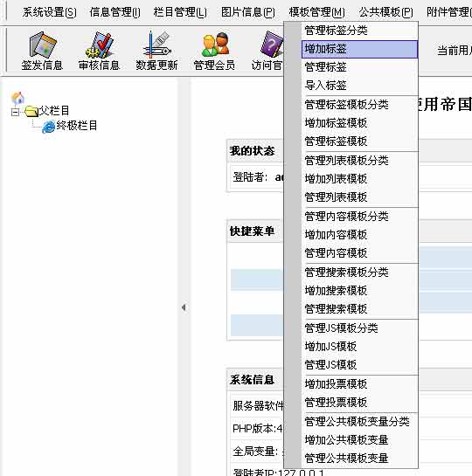The image size is (472, 476).
Task: Open the 系统设置(S) menu
Action: [50, 12]
